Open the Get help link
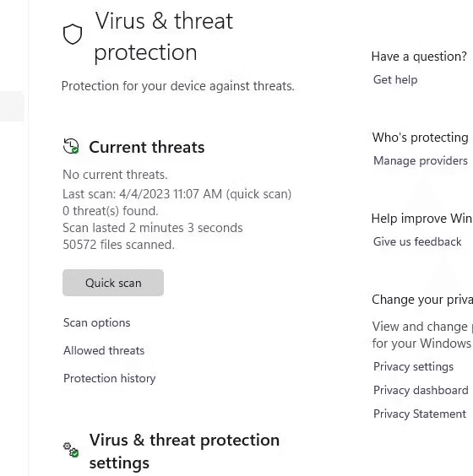473x476 pixels. [395, 80]
